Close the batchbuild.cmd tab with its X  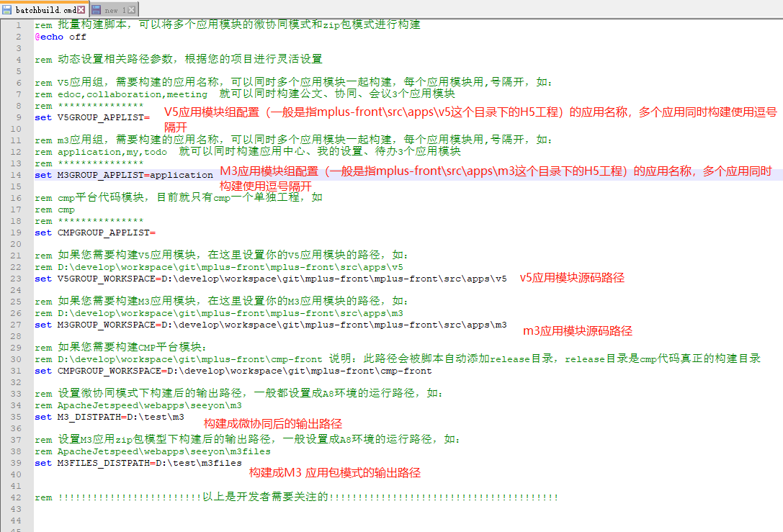click(x=81, y=9)
